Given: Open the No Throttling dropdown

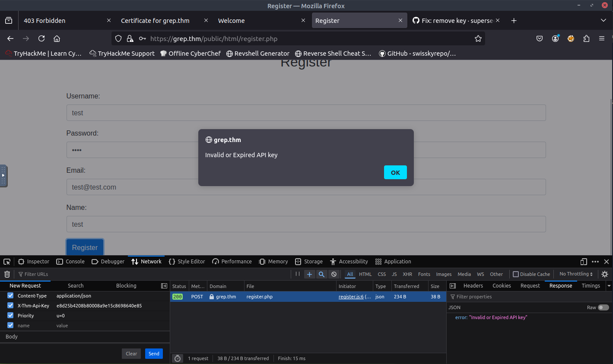Looking at the screenshot, I should 576,274.
